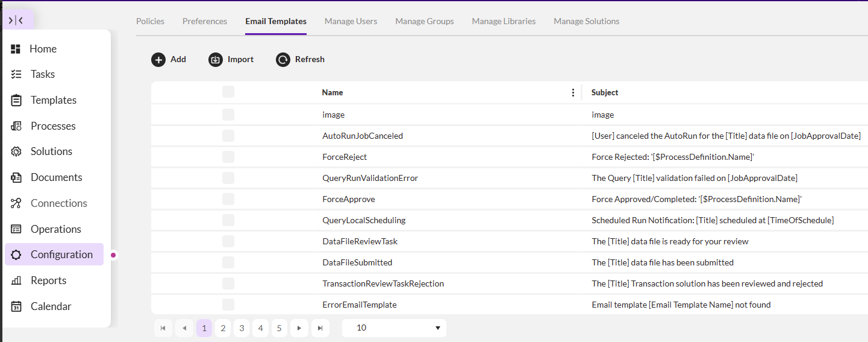Screen dimensions: 868x342
Task: Jump to page 3
Action: (x=242, y=328)
